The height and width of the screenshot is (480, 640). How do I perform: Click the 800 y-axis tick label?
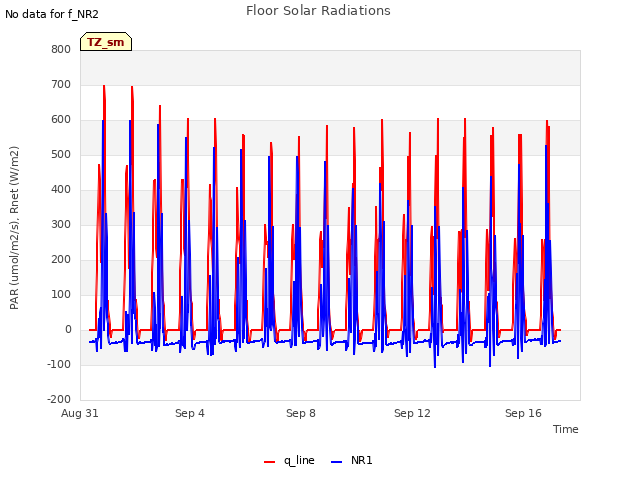pyautogui.click(x=61, y=49)
